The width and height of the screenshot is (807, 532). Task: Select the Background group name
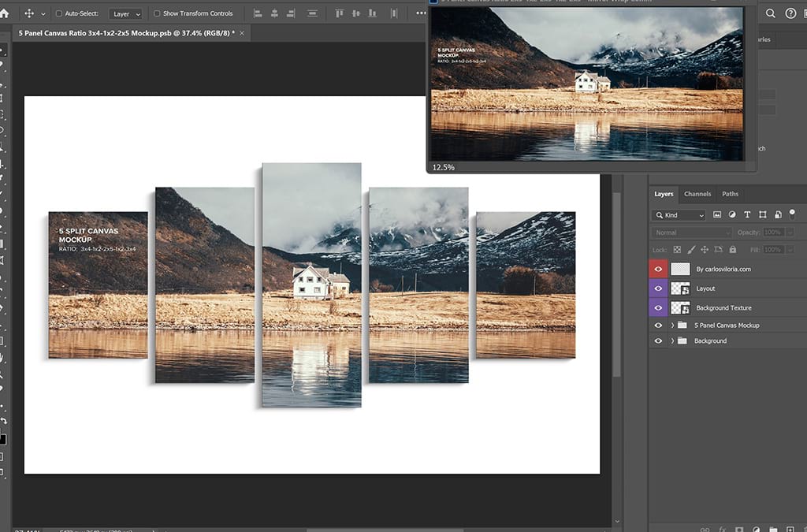click(710, 340)
